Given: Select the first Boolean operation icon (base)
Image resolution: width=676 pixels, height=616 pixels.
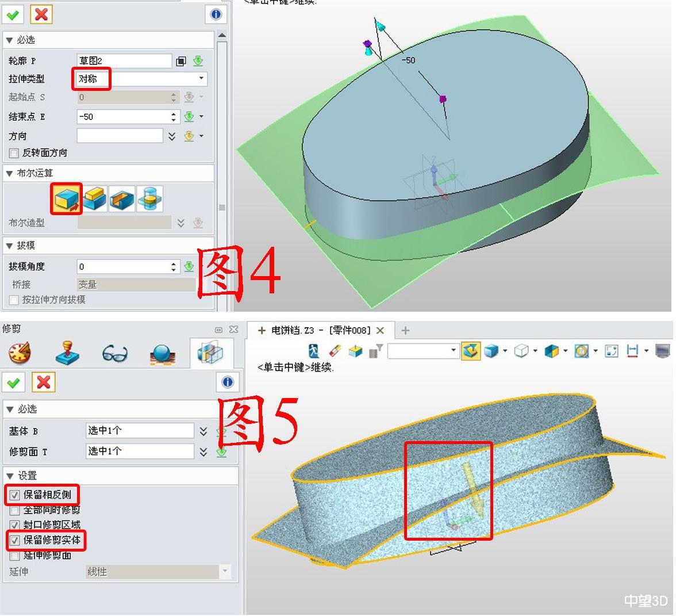Looking at the screenshot, I should click(66, 198).
